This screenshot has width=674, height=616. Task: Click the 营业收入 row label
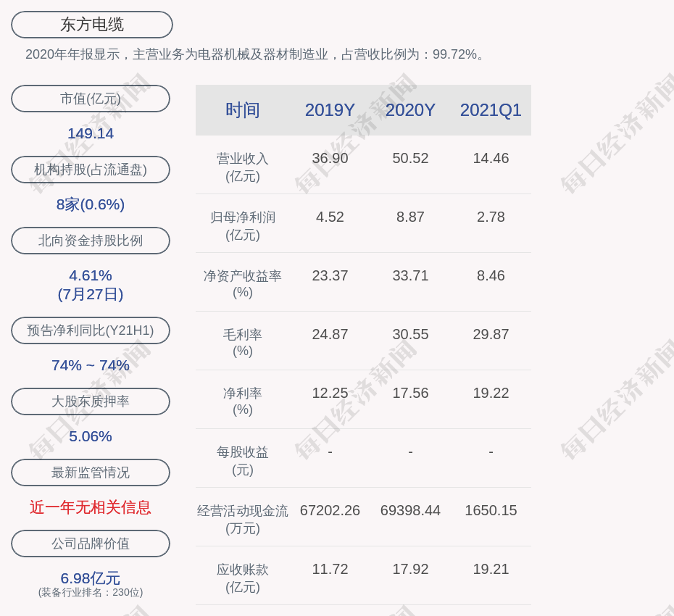[x=243, y=167]
